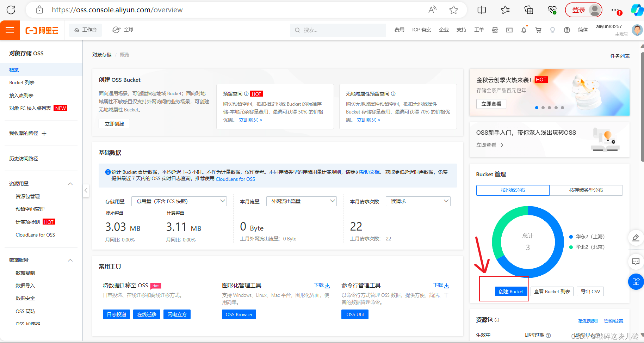Open the shopping cart

pos(538,30)
